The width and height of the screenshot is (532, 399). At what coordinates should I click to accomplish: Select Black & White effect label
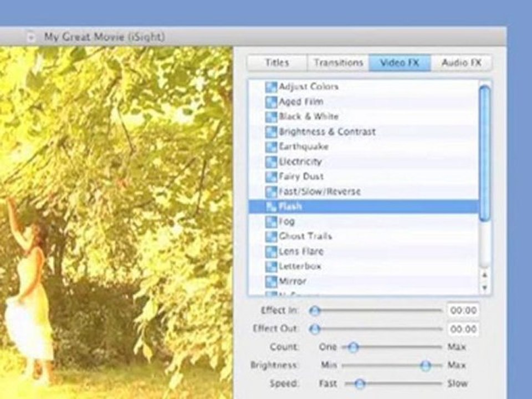tap(309, 117)
